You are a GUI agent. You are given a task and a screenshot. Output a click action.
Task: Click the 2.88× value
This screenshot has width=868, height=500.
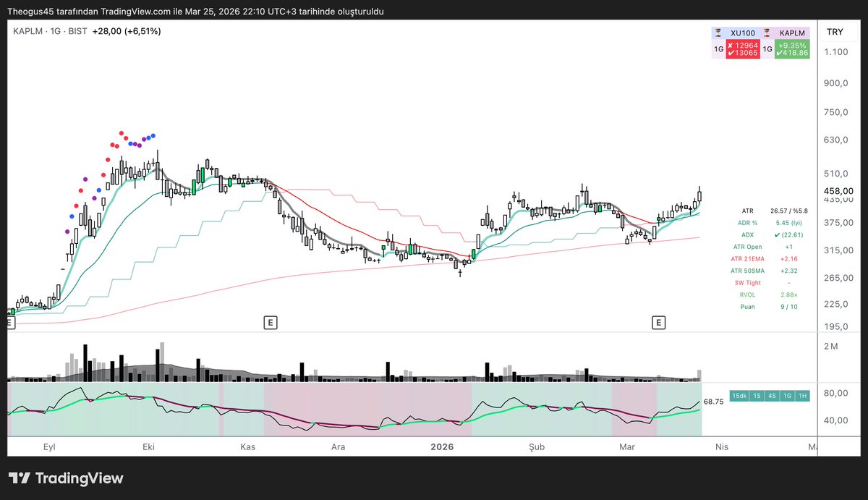point(789,295)
